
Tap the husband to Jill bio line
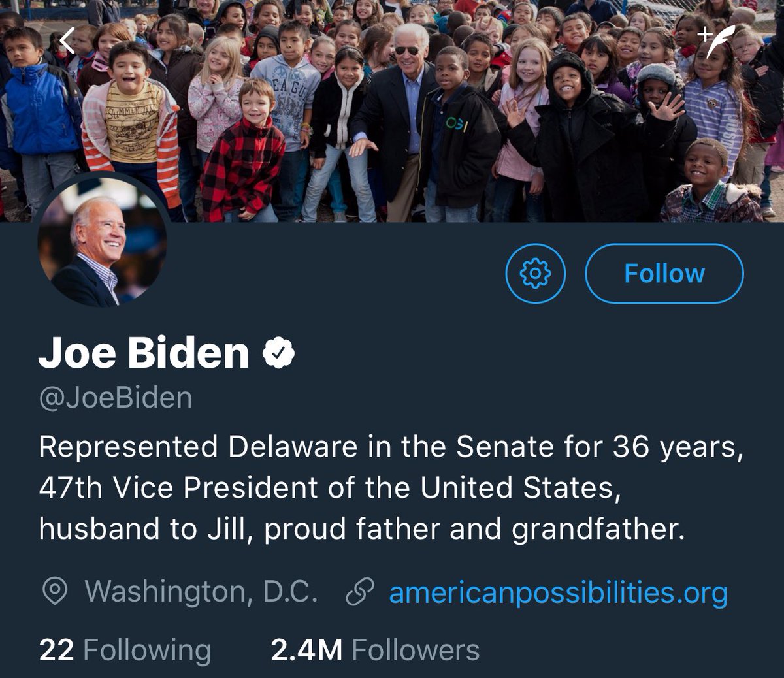click(361, 528)
